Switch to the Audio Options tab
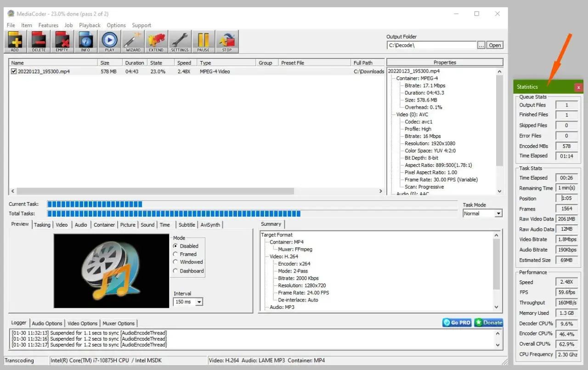The image size is (588, 370). 47,323
